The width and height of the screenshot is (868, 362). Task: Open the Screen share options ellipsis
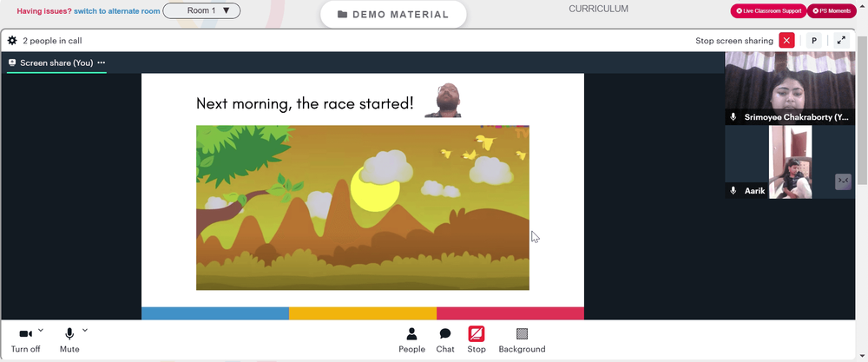[x=101, y=63]
